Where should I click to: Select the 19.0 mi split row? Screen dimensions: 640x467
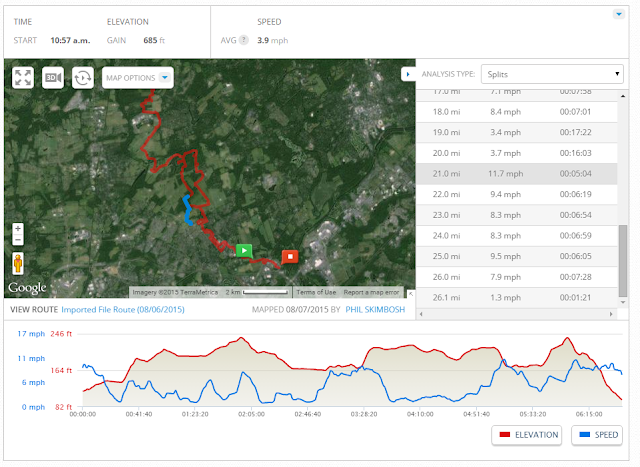516,132
